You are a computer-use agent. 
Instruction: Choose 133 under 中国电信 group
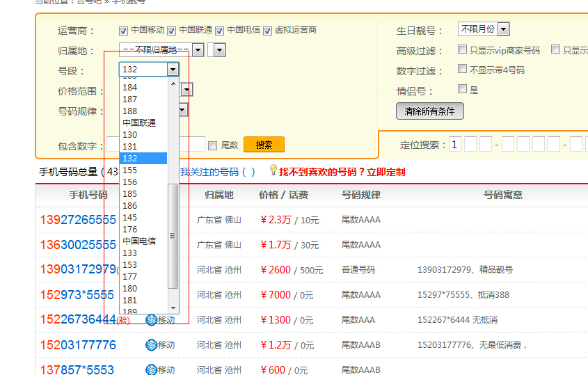click(143, 253)
